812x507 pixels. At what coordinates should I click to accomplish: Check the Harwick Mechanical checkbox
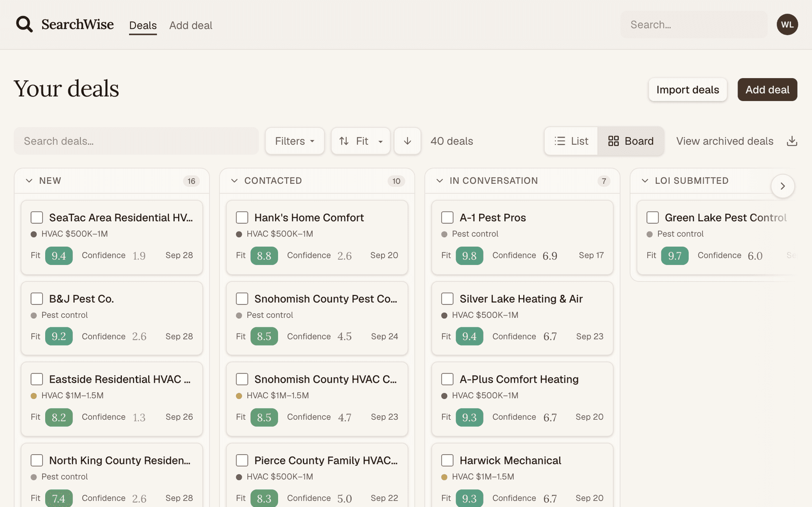coord(447,460)
